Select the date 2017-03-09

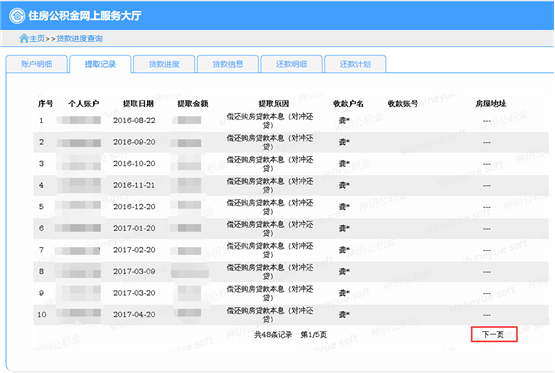tap(134, 271)
